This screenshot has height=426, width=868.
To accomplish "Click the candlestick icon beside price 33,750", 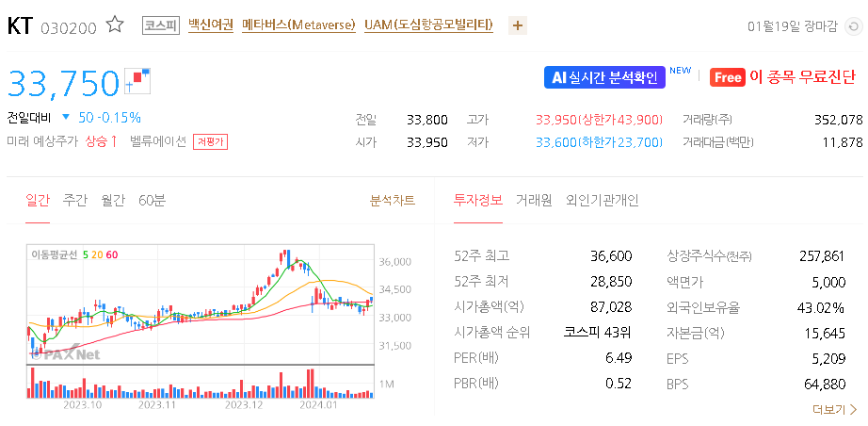I will [138, 81].
